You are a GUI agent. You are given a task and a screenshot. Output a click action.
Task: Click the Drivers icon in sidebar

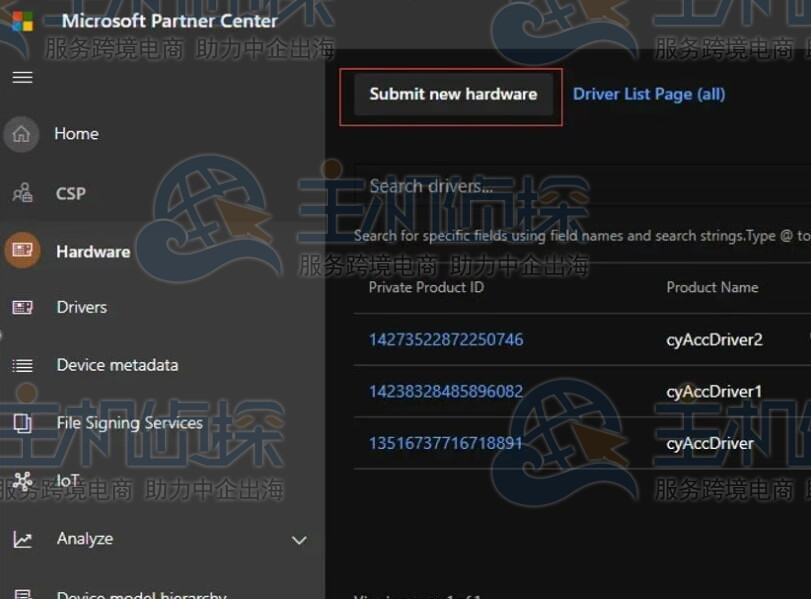22,307
